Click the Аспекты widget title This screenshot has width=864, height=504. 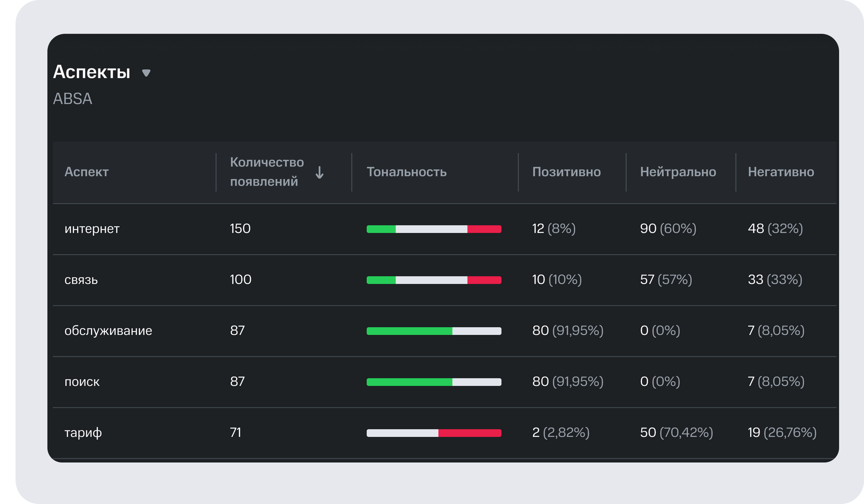(92, 72)
